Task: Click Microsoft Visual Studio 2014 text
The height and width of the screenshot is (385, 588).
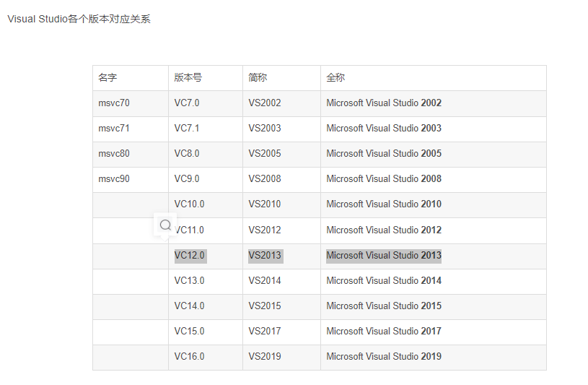Action: coord(384,280)
